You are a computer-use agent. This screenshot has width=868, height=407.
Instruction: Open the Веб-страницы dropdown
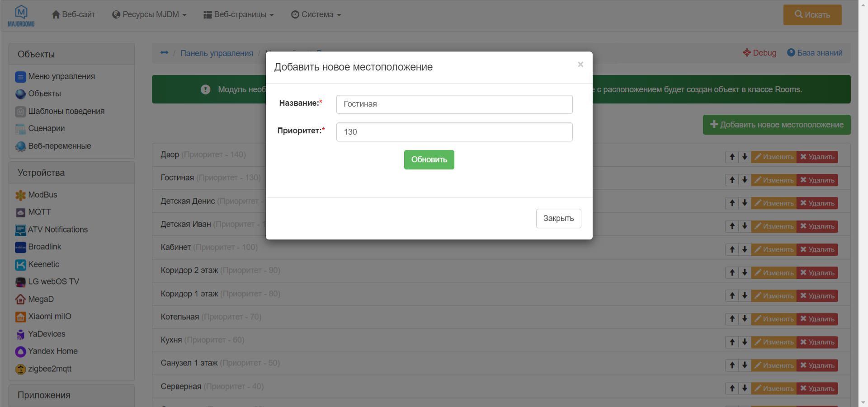coord(238,14)
